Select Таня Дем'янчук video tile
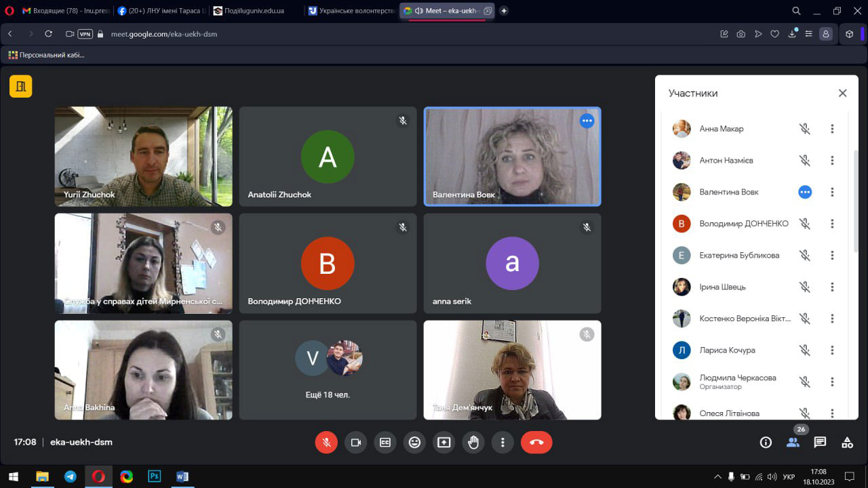Screen dimensions: 868x488 point(513,370)
